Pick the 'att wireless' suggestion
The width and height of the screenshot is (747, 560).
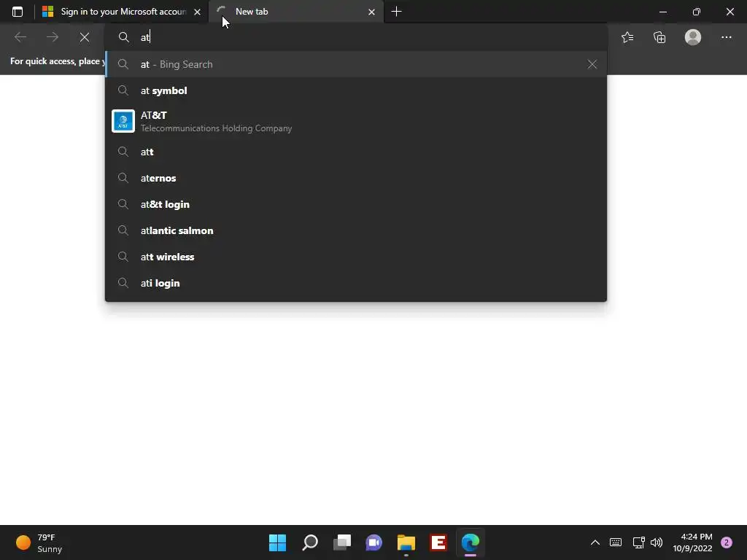355,257
